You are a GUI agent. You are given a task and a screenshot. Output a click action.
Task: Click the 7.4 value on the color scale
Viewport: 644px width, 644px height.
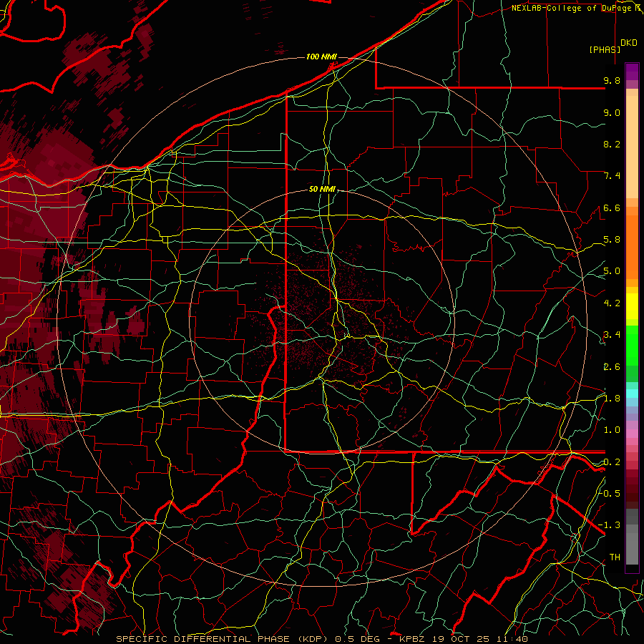[612, 176]
